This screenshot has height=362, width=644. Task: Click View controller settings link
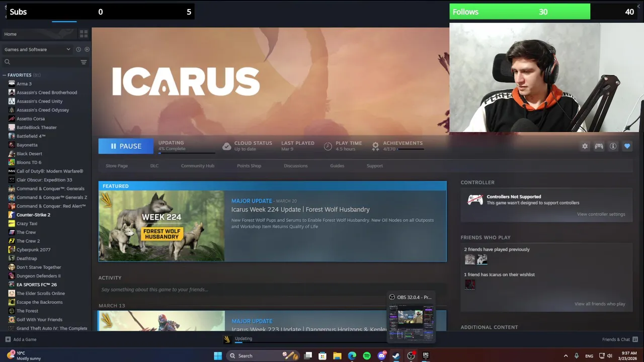(601, 214)
